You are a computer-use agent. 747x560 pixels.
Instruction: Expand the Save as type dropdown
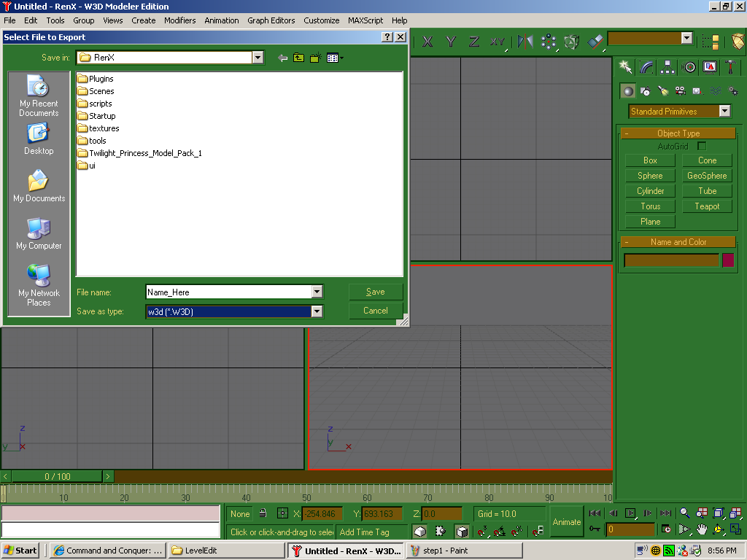pos(317,311)
